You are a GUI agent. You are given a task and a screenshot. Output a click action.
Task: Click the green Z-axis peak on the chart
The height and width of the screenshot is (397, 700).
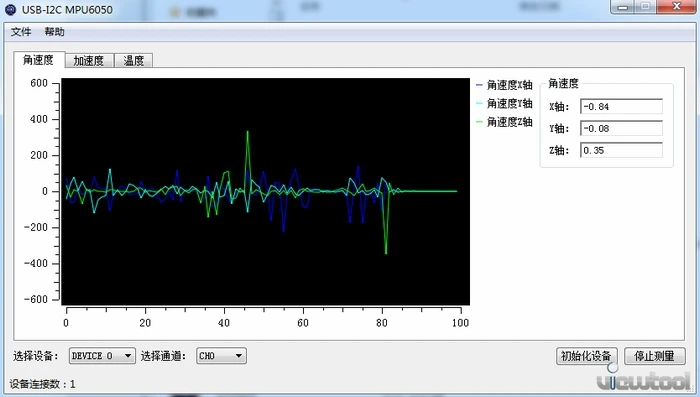[x=247, y=132]
